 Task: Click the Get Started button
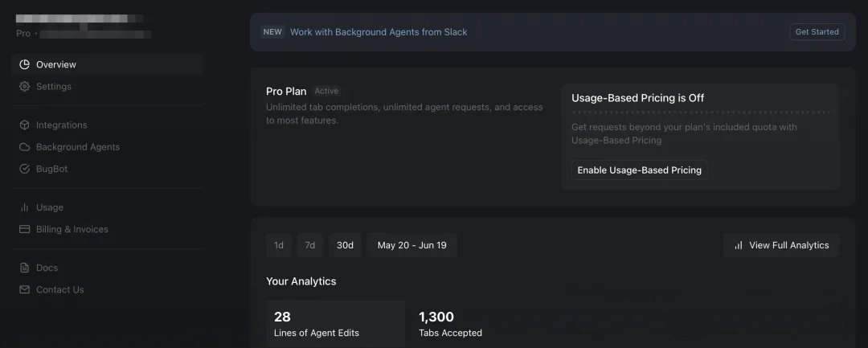[x=817, y=32]
